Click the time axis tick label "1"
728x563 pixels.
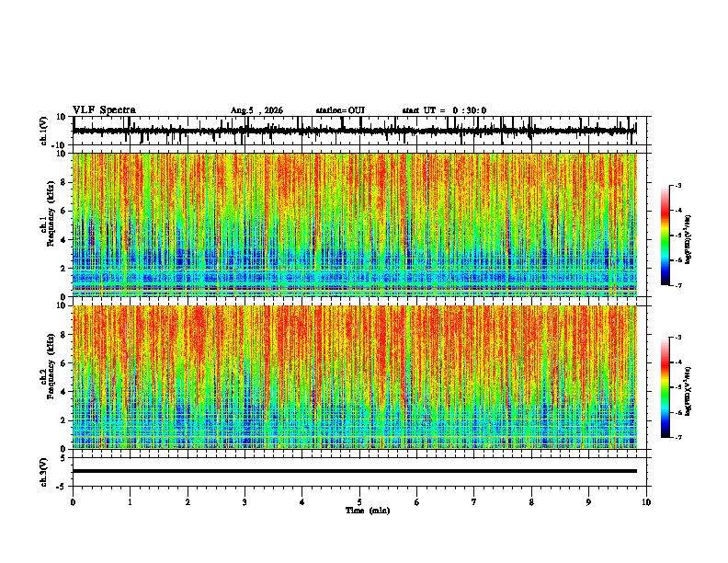click(x=130, y=502)
